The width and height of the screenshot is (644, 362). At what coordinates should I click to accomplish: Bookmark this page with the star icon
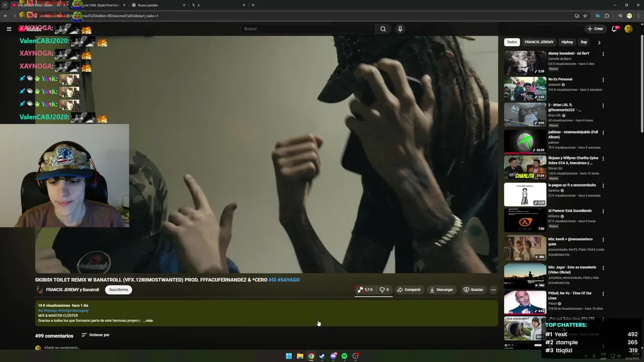tap(585, 16)
